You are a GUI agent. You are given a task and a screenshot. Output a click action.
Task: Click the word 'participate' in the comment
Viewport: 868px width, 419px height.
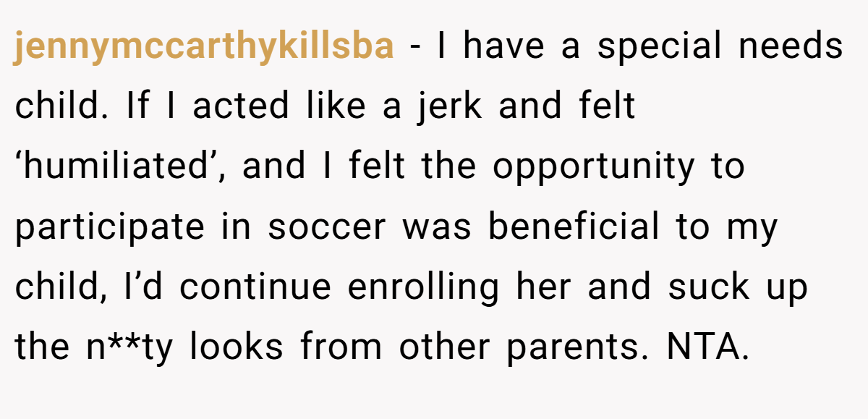110,229
